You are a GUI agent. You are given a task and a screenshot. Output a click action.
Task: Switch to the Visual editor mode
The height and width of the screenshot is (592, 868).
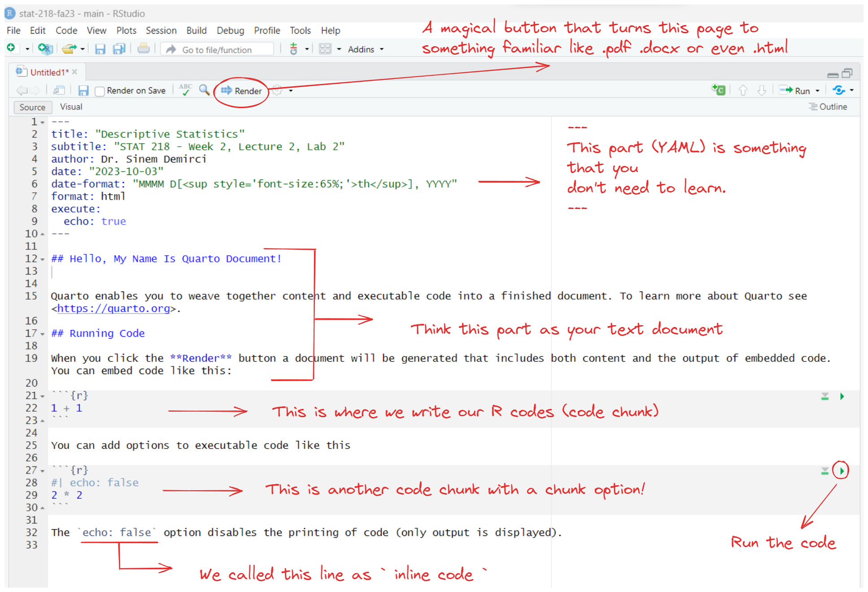[x=71, y=107]
